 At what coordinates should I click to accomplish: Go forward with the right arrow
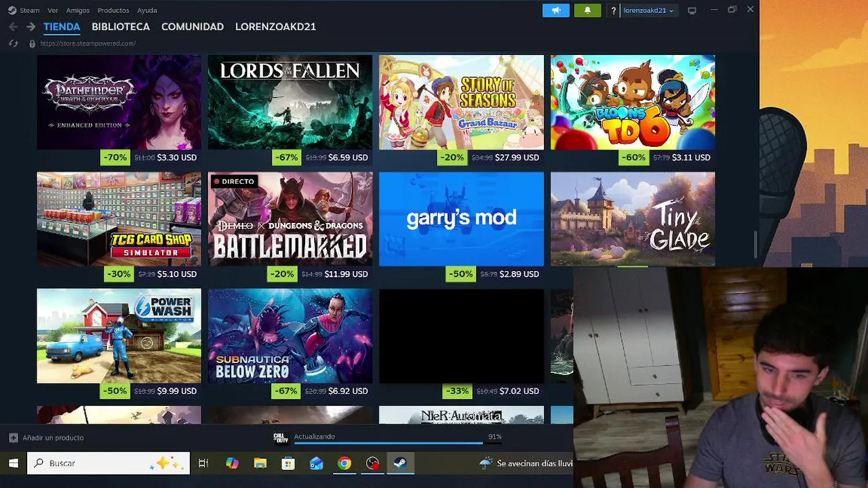click(31, 26)
